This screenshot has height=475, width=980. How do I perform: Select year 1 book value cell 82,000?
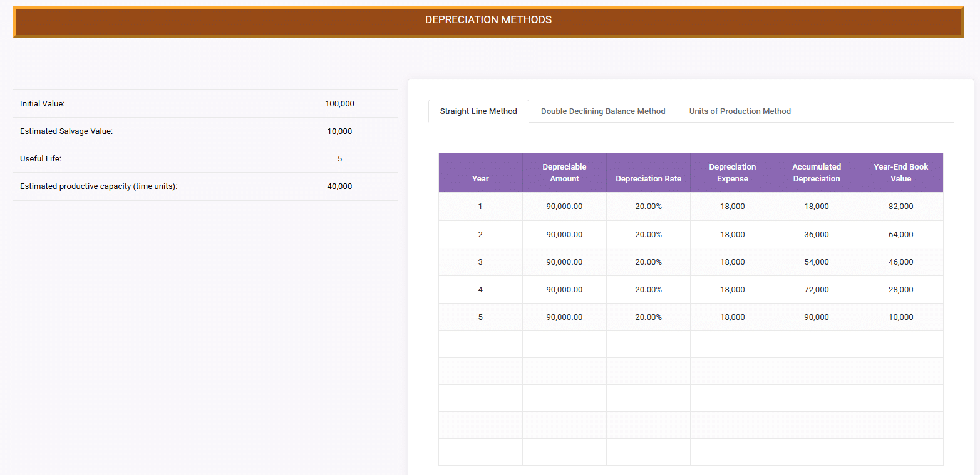(x=900, y=207)
